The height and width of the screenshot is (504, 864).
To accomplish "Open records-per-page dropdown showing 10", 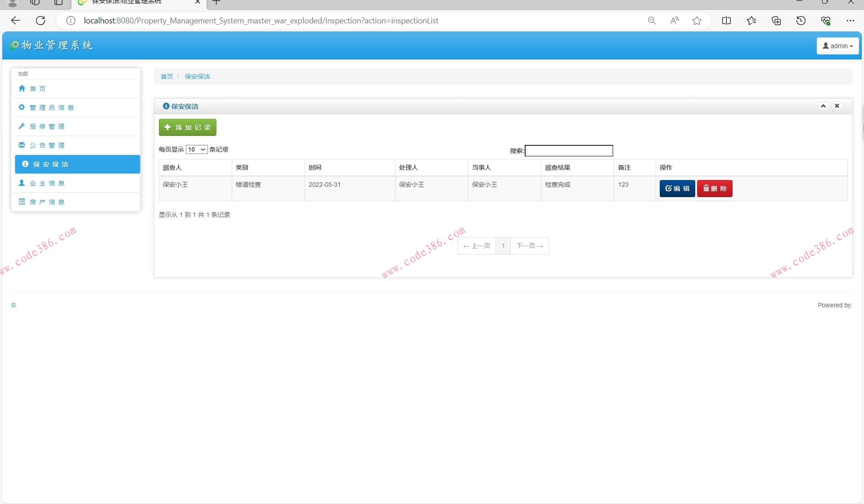I will click(196, 149).
